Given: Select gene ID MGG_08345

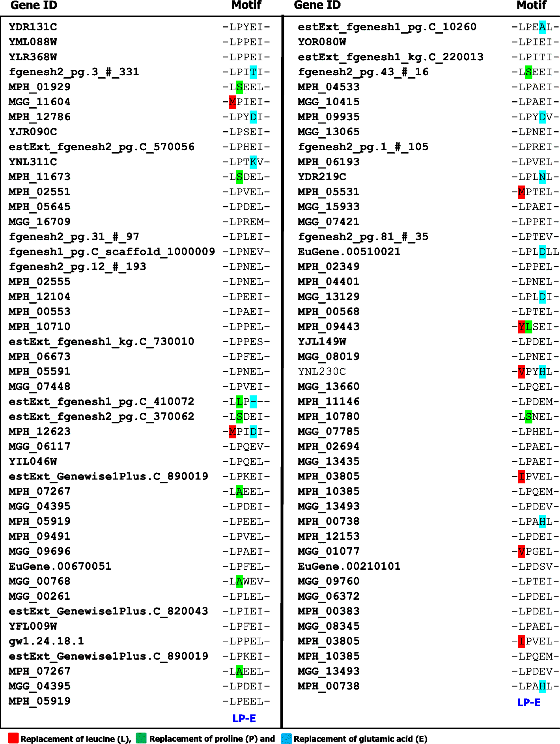Looking at the screenshot, I should coord(329,626).
